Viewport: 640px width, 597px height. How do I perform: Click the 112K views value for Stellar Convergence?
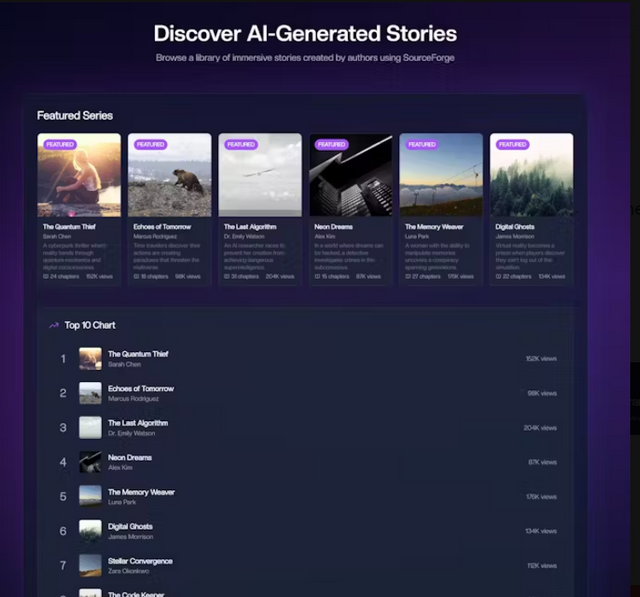542,566
